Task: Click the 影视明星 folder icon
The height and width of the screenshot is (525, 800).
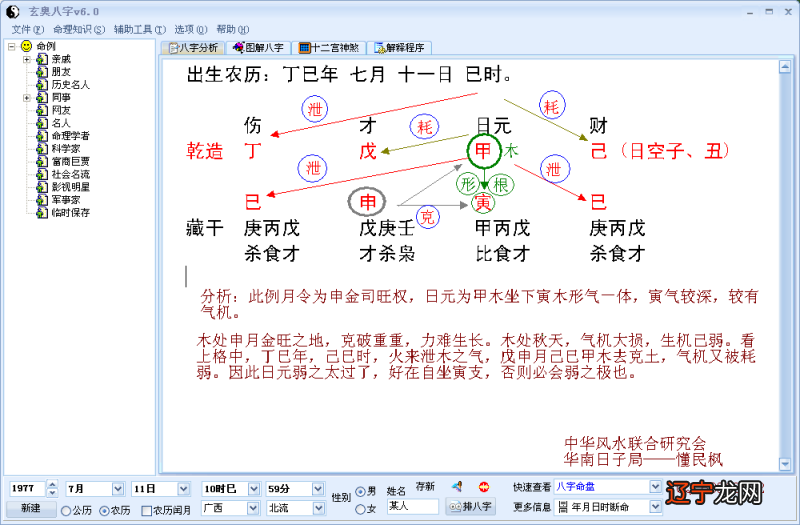Action: click(x=42, y=187)
